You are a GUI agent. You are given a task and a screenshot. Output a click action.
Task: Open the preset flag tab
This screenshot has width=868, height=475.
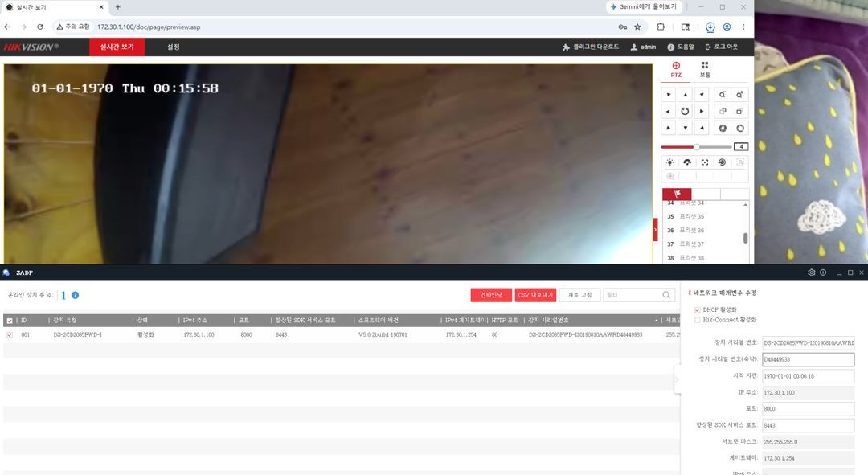(677, 194)
